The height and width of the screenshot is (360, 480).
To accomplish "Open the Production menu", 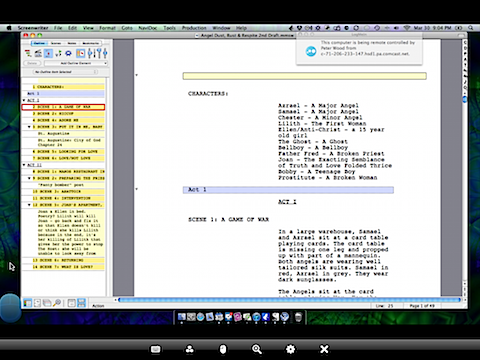I will pos(194,28).
